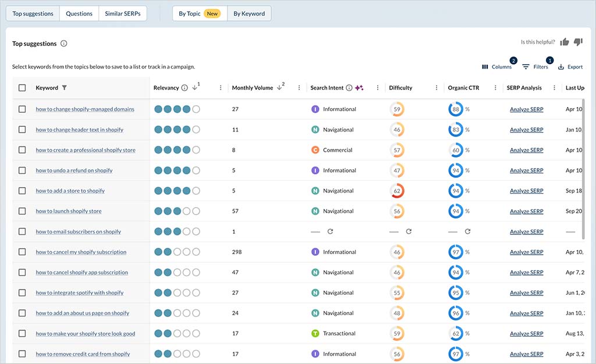Sort by Relevancy using the arrow icon
596x364 pixels.
pos(194,87)
